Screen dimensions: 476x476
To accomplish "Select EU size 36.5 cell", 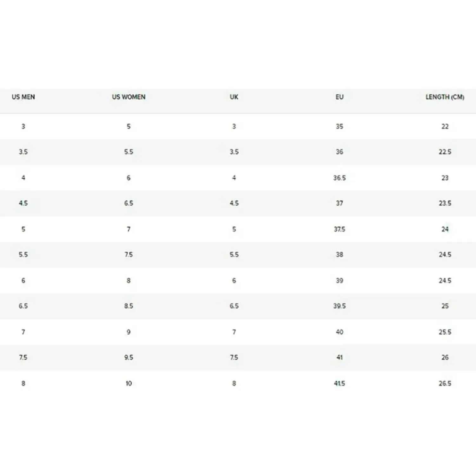I will (x=339, y=178).
